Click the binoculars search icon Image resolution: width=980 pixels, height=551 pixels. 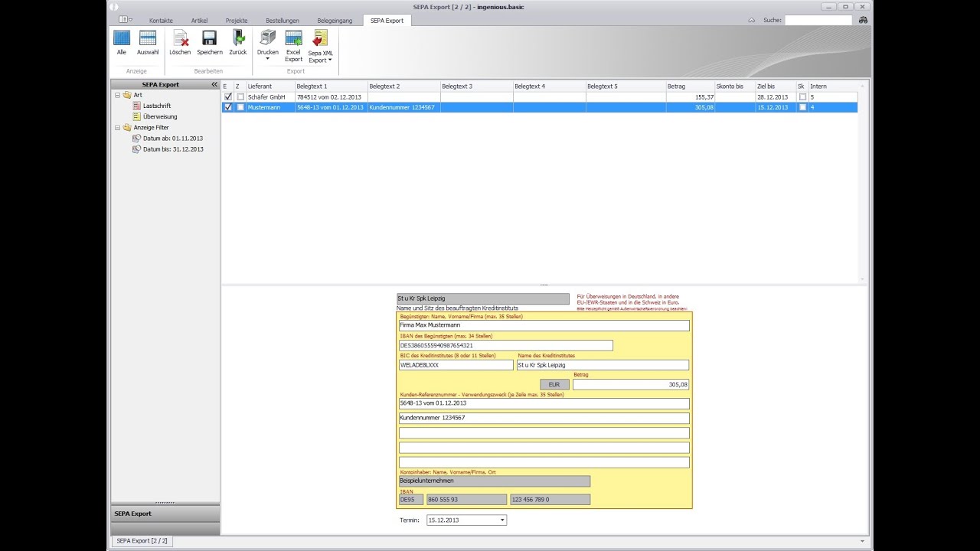863,20
